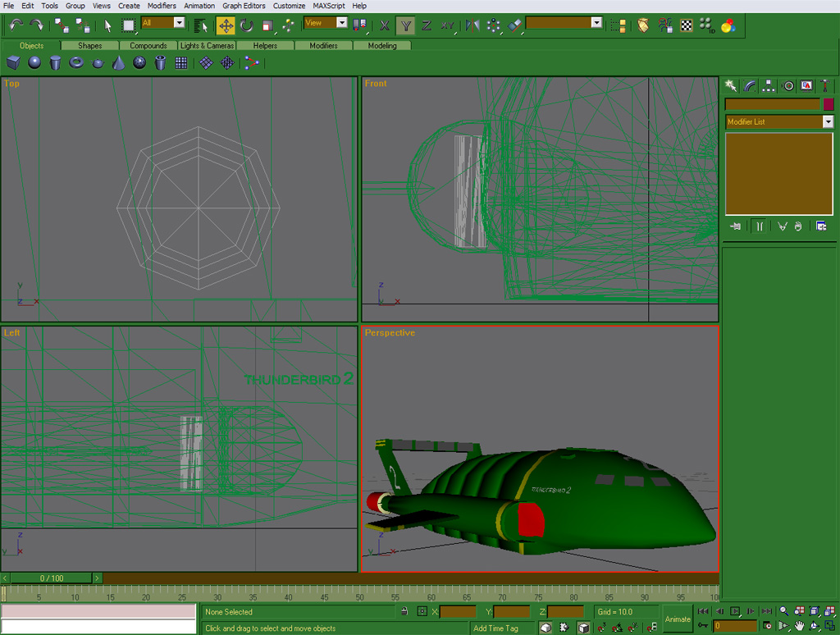Click the Zoom magnifier viewport tool
Screen dimensions: 840x635
click(x=783, y=611)
